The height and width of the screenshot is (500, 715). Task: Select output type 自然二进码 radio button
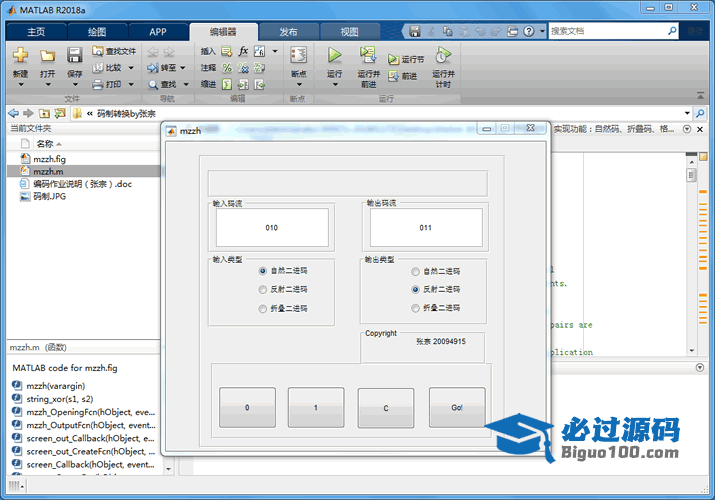point(415,272)
